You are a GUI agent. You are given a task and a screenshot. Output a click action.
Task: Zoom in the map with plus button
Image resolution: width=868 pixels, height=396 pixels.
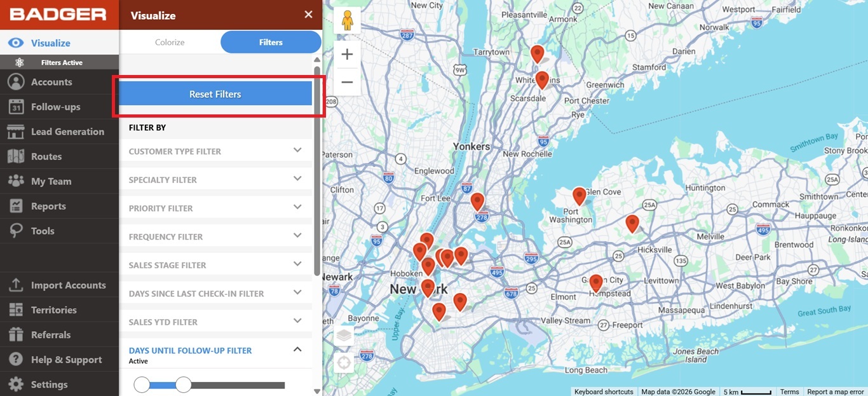pos(347,55)
